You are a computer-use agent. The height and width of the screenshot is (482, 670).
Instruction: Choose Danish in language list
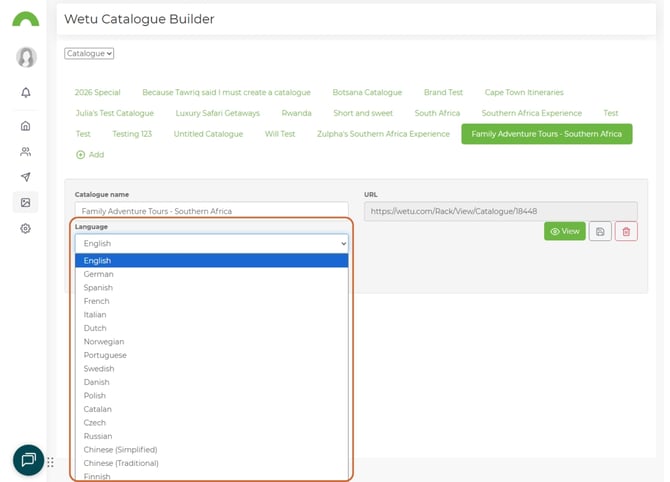pyautogui.click(x=212, y=382)
